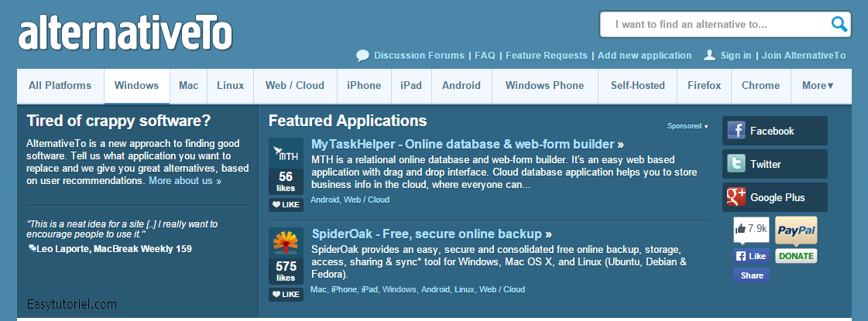Open the MyTaskHelper title link
The width and height of the screenshot is (868, 321).
(468, 145)
